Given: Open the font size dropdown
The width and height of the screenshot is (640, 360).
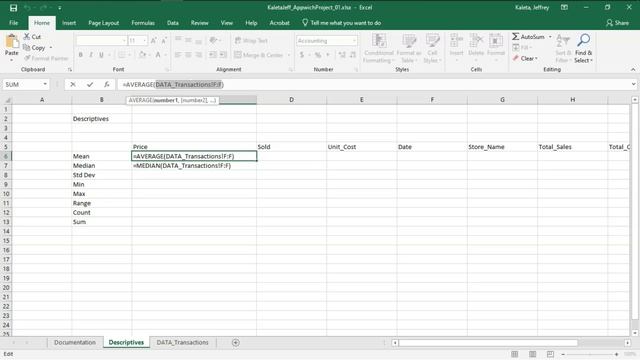Looking at the screenshot, I should click(144, 41).
